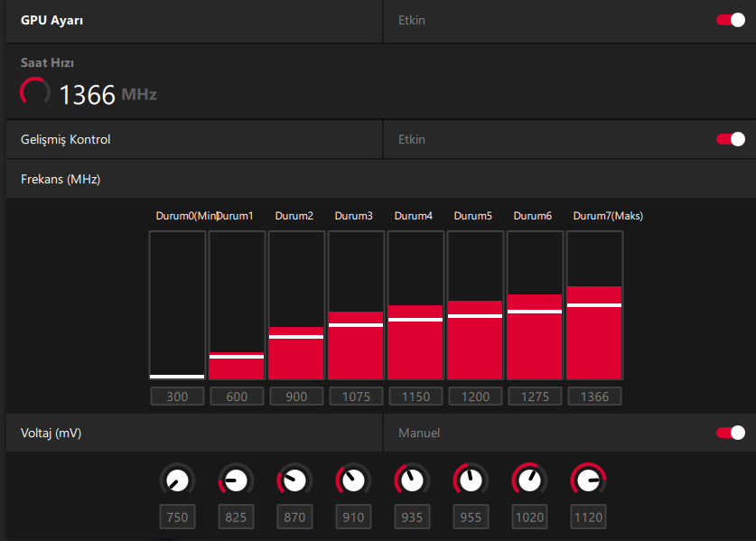Click the Durum7(Maks) frequency bar
Viewport: 756px width, 541px height.
[x=594, y=305]
